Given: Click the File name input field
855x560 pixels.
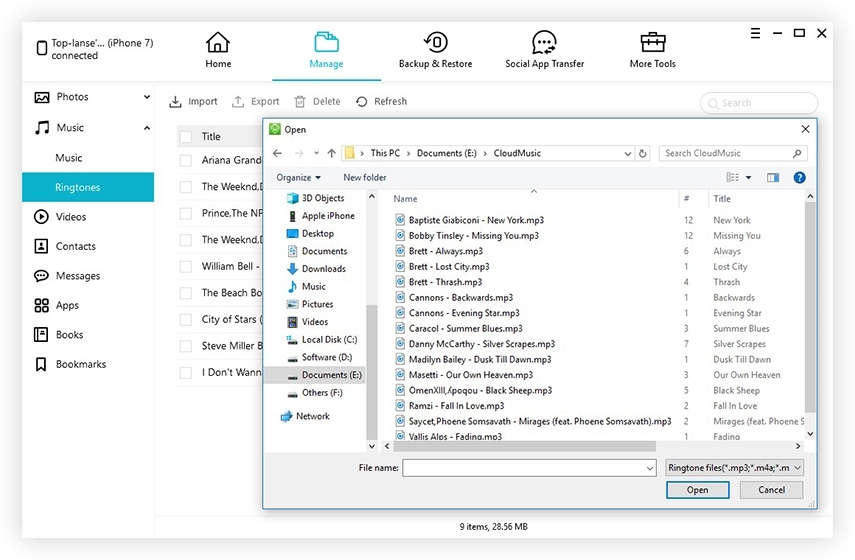Looking at the screenshot, I should (529, 467).
